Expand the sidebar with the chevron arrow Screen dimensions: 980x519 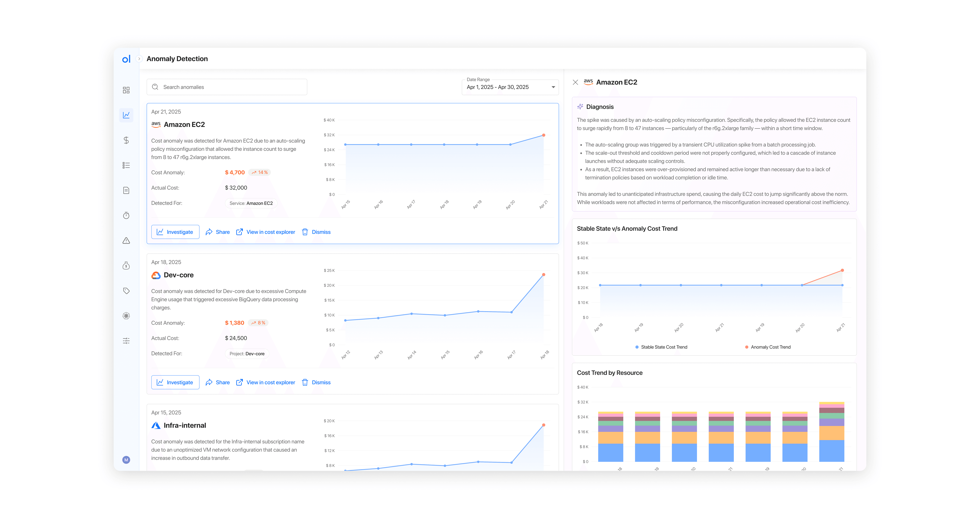click(139, 59)
